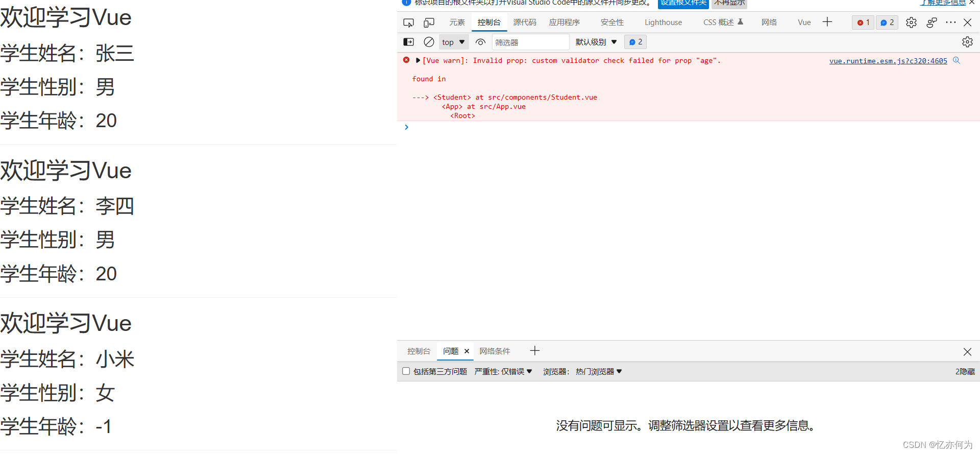Switch to drawer 控制台 tab

click(419, 351)
